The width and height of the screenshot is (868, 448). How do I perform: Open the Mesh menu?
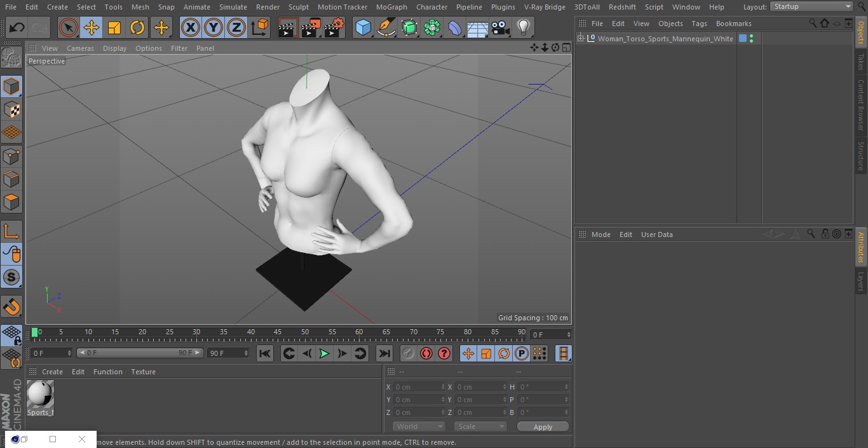coord(140,7)
